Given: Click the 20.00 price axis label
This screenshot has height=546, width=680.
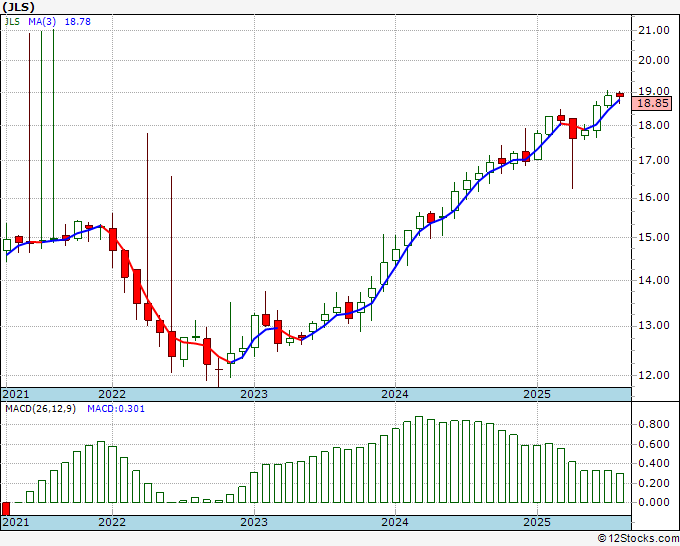Looking at the screenshot, I should point(654,60).
